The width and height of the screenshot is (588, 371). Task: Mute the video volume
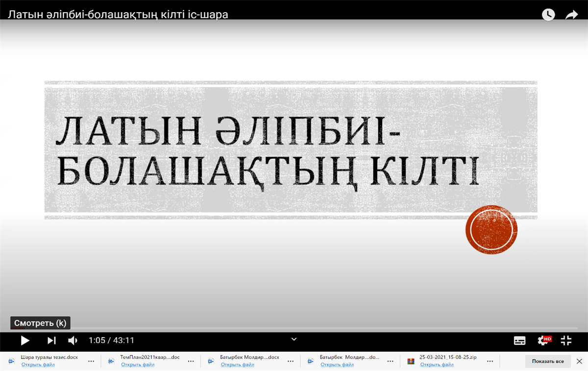click(x=73, y=340)
